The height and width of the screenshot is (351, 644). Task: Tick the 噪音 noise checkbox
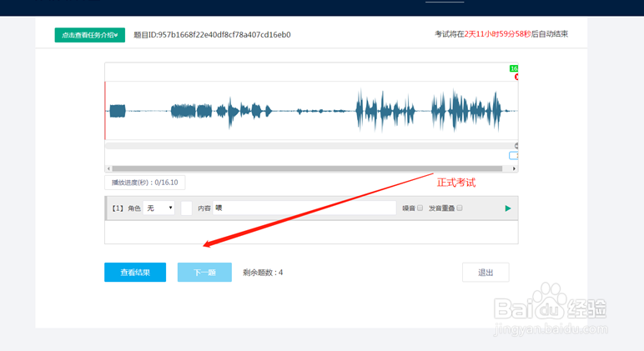point(420,208)
